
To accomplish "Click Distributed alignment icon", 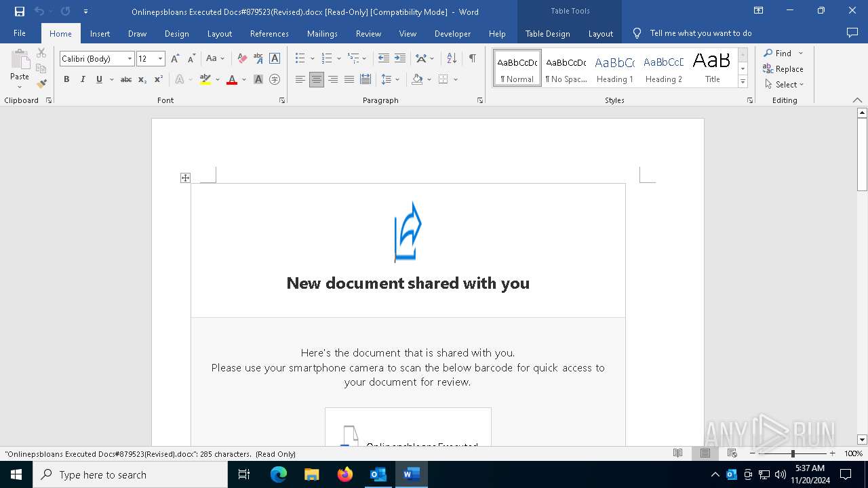I will 366,79.
